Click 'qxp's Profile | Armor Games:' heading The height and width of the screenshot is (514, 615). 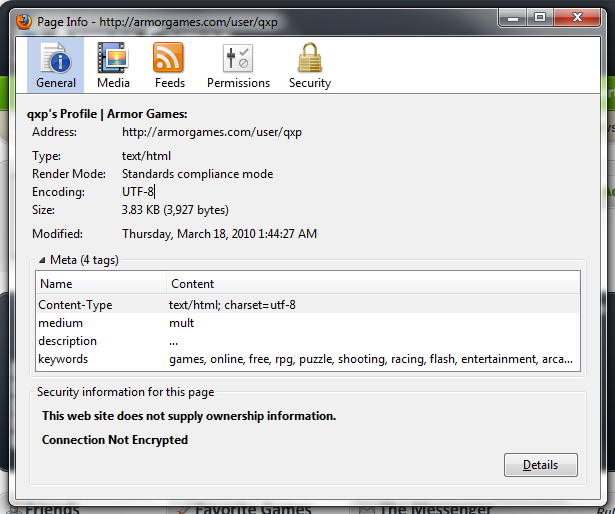107,114
